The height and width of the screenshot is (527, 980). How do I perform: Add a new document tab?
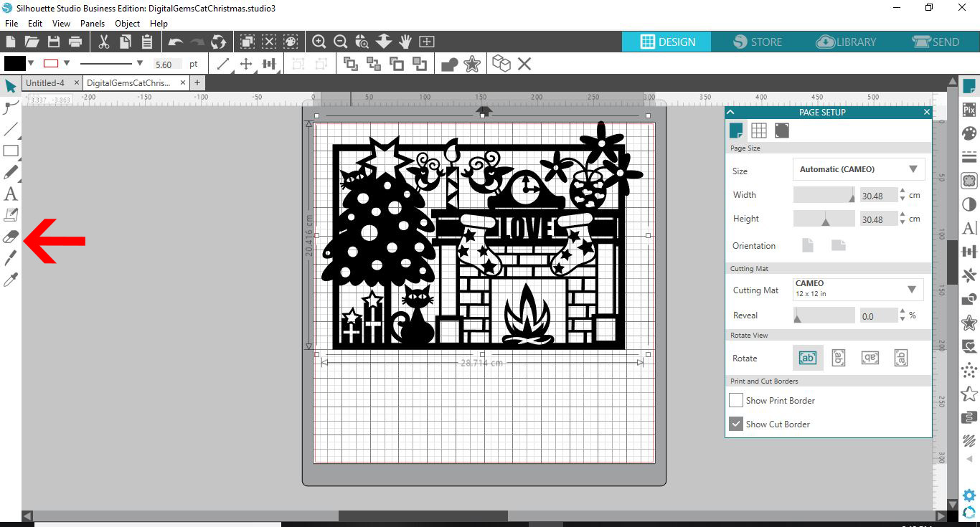197,83
